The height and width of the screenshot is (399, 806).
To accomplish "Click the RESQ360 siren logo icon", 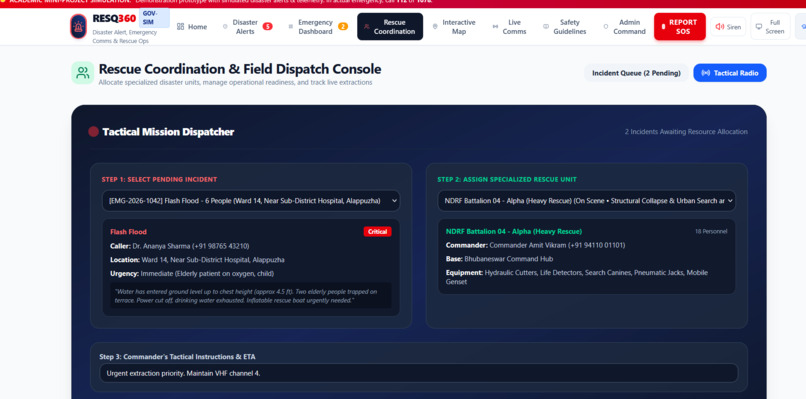I will coord(79,26).
